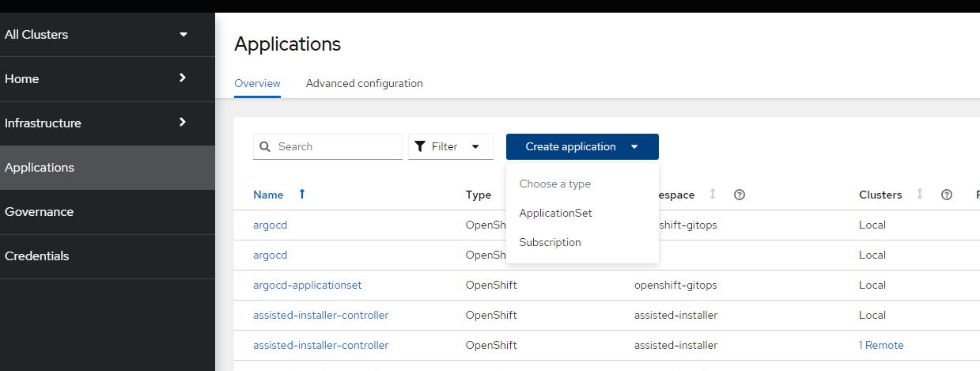Open the Filter dropdown
This screenshot has width=980, height=371.
click(x=451, y=147)
